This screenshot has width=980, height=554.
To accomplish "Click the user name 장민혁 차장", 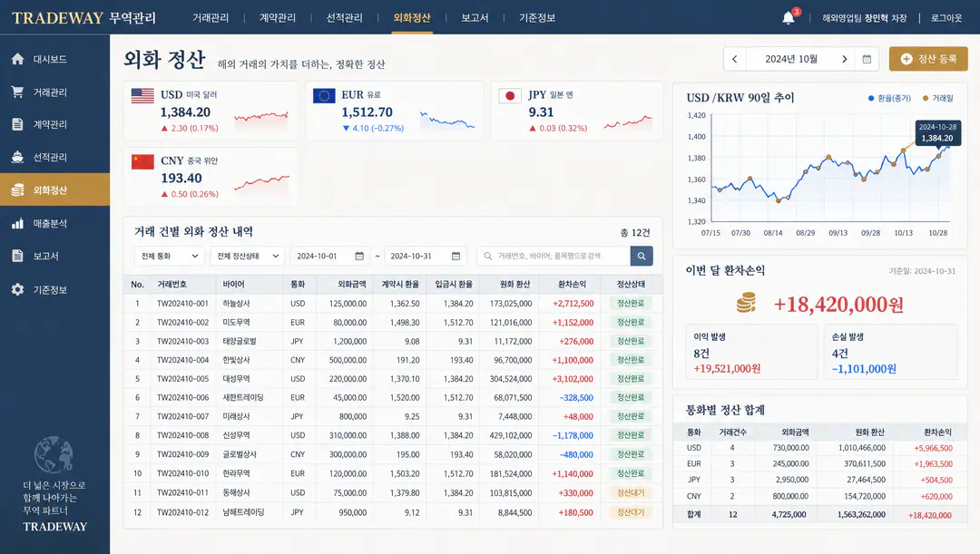I will click(x=887, y=18).
